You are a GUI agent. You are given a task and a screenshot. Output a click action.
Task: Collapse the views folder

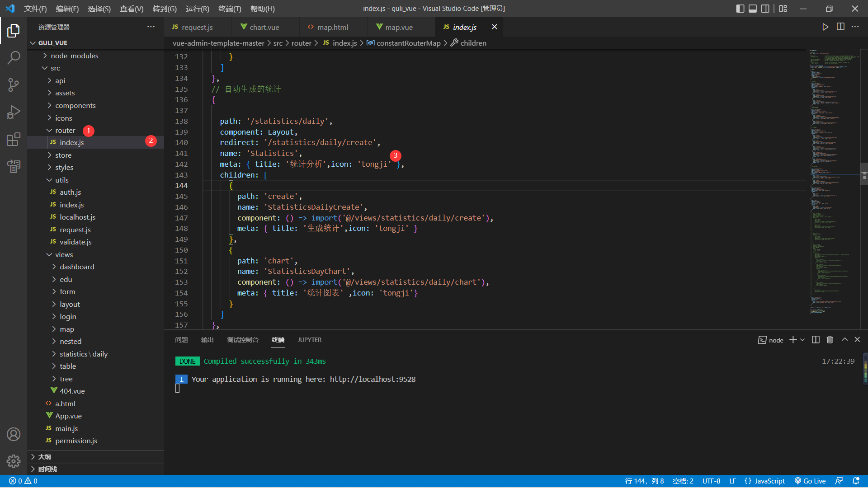coord(64,254)
